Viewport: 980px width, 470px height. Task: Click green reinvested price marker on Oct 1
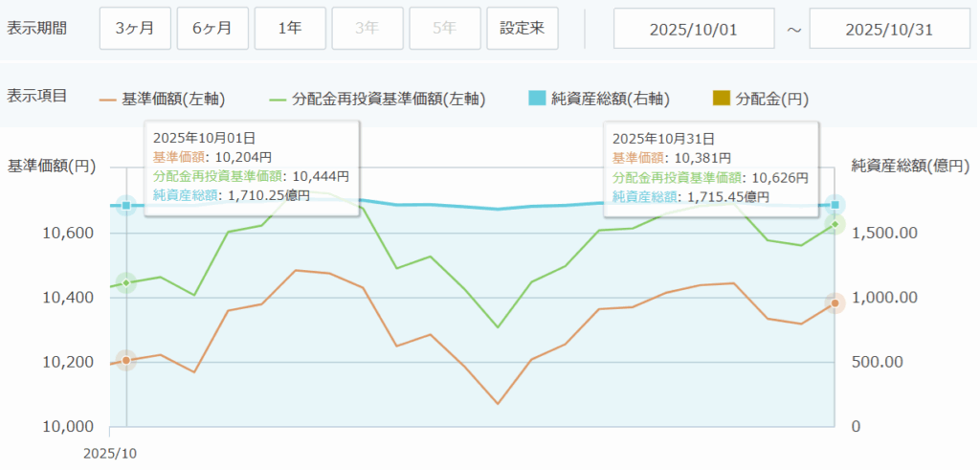click(125, 282)
